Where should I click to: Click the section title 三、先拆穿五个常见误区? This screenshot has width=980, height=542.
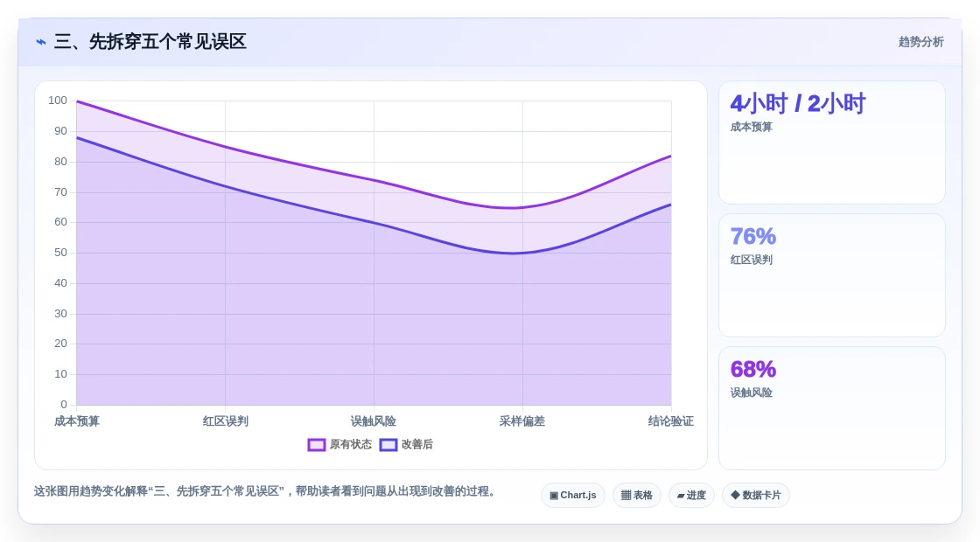pos(150,42)
